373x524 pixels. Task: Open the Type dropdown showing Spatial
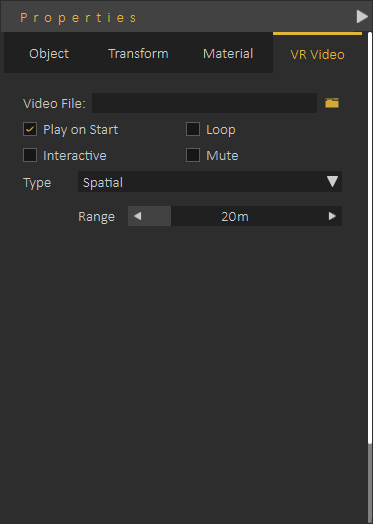210,182
